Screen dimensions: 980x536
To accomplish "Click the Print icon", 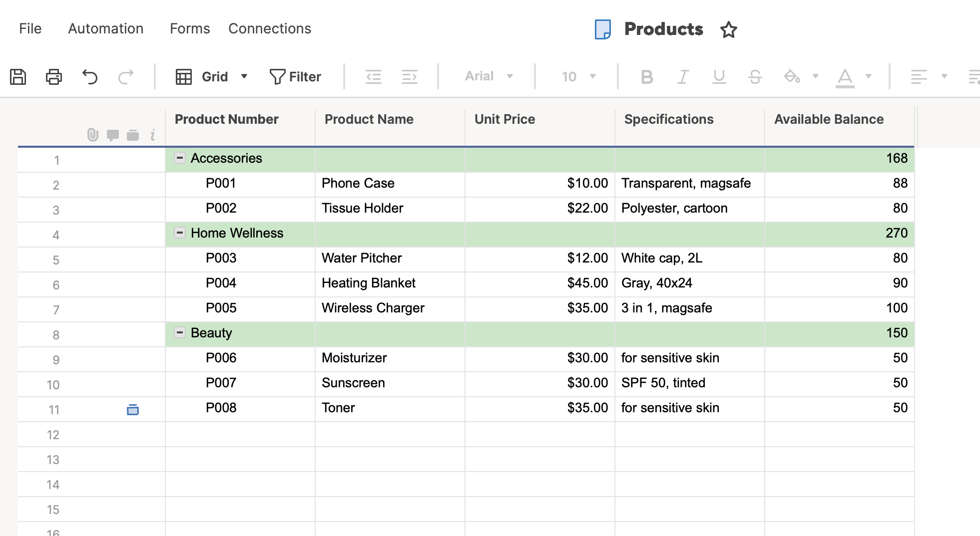I will (54, 77).
